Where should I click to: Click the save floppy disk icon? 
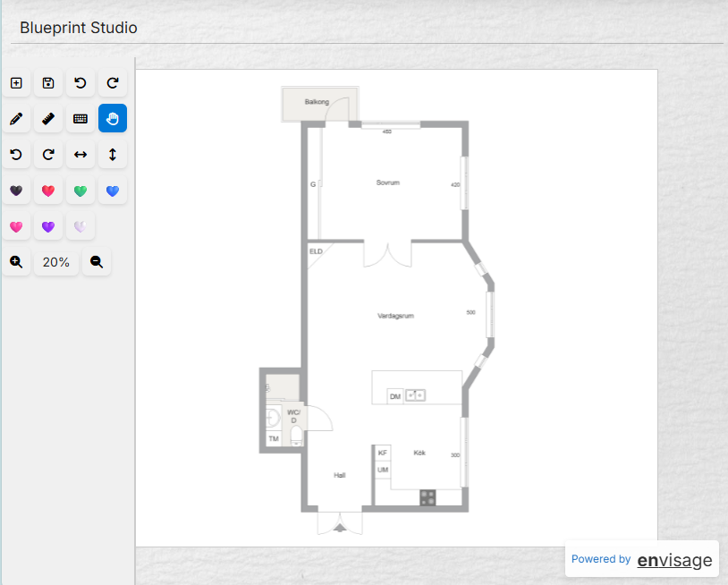48,83
